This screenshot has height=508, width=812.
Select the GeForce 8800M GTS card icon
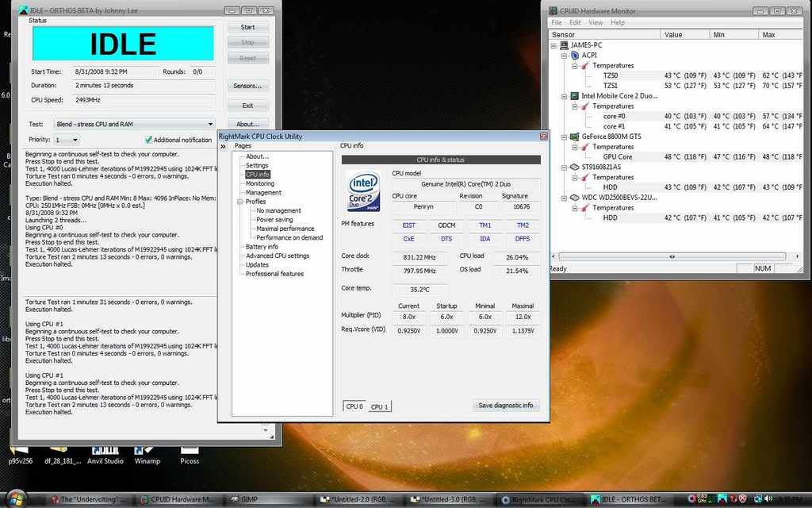574,137
